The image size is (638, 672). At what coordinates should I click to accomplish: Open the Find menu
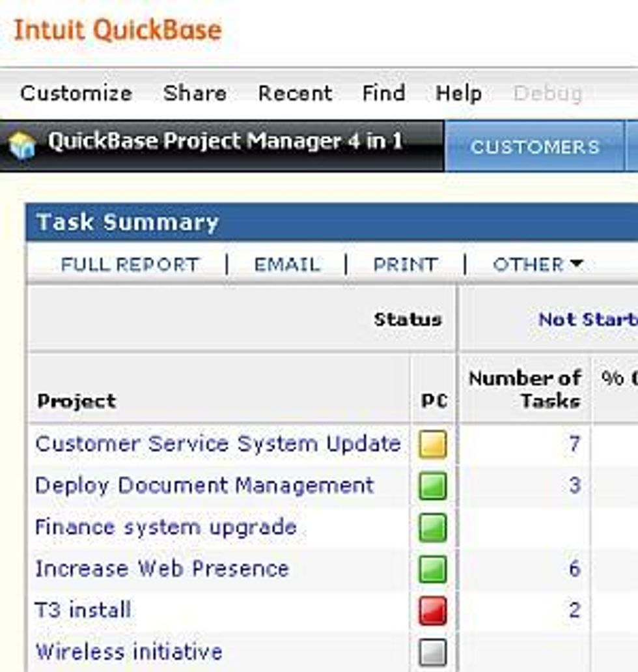tap(383, 93)
